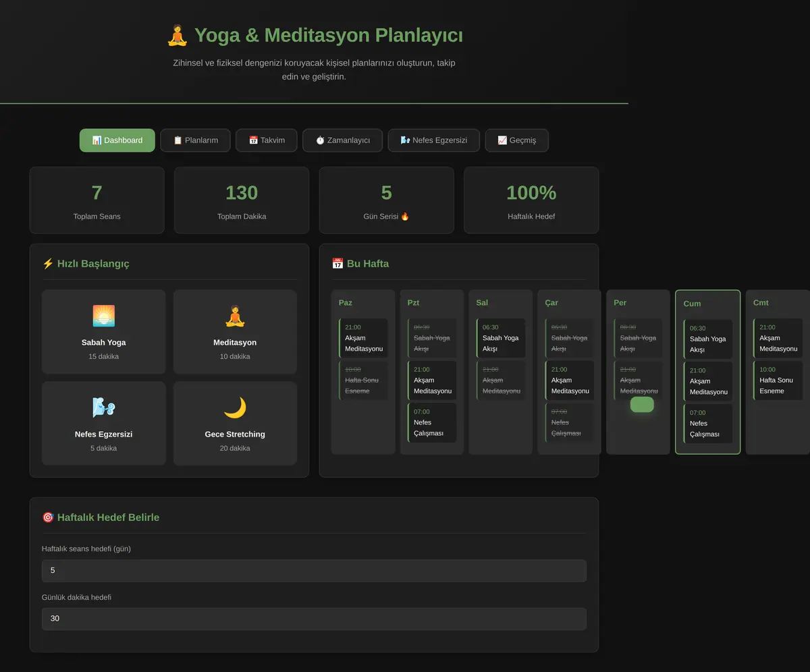The width and height of the screenshot is (810, 672).
Task: Open the Zamanlayıcı tab
Action: point(342,140)
